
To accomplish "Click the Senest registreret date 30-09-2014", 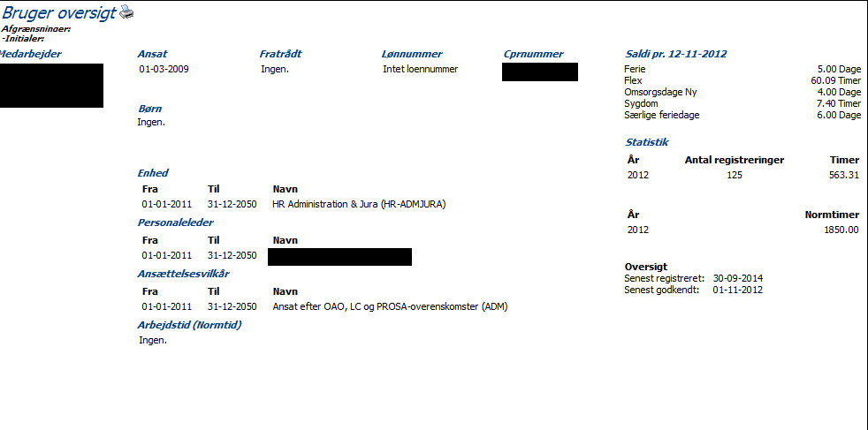I will point(738,278).
